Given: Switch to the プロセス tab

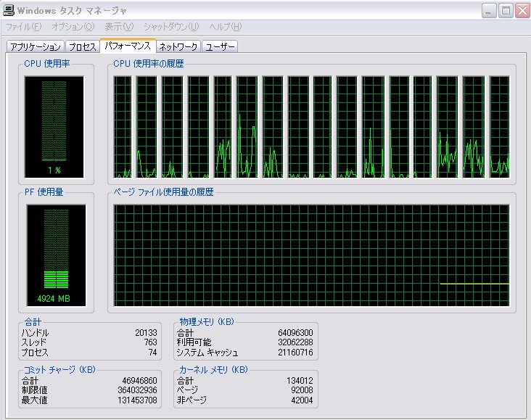Looking at the screenshot, I should click(x=83, y=46).
